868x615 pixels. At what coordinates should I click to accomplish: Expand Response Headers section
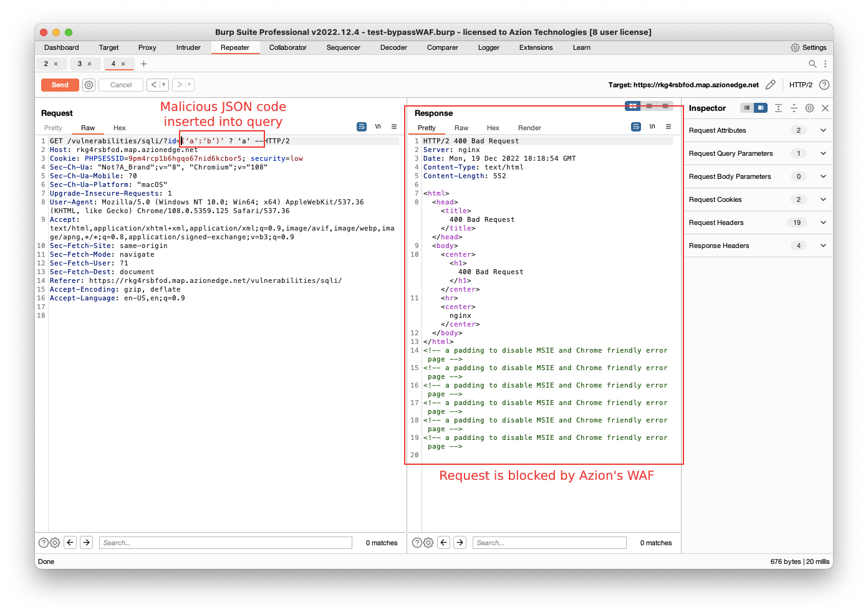click(823, 246)
